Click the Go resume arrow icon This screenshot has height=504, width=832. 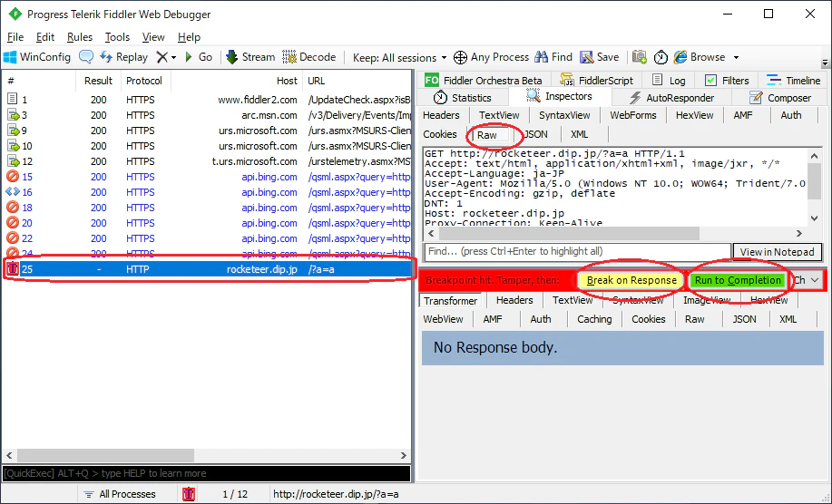(x=189, y=57)
